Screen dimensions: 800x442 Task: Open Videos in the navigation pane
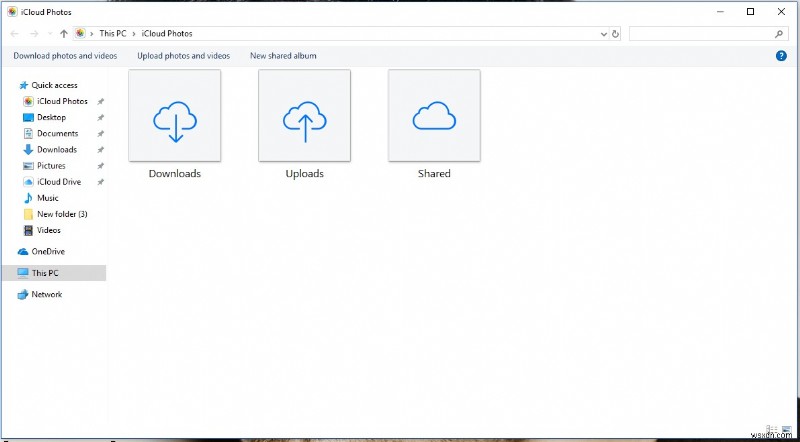[x=49, y=230]
